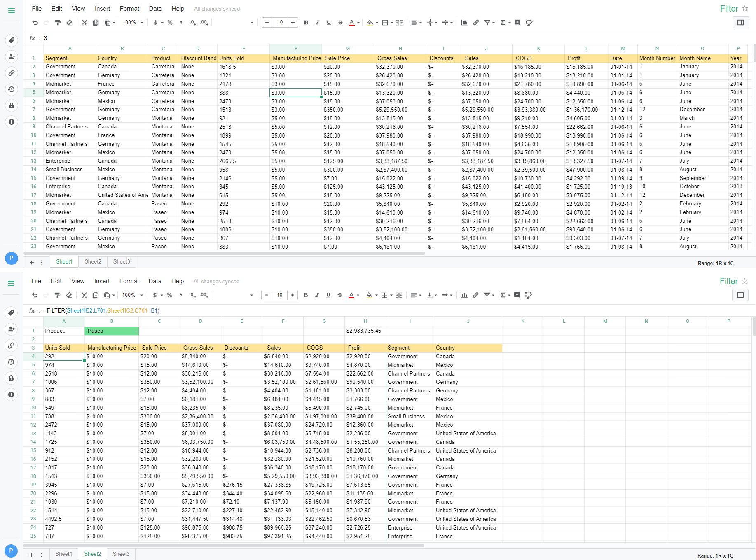The image size is (756, 560).
Task: Click the cut scissors icon in the top window
Action: click(x=84, y=23)
